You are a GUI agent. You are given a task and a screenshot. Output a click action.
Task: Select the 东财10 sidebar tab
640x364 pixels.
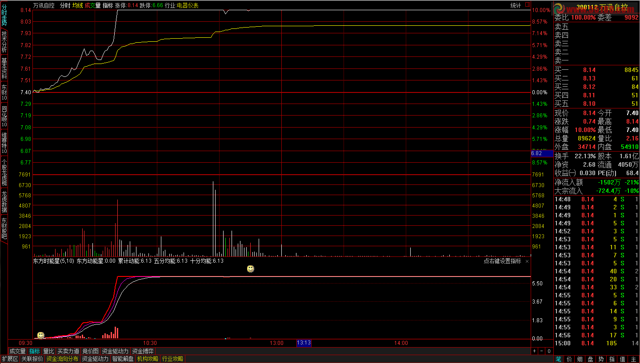click(4, 93)
